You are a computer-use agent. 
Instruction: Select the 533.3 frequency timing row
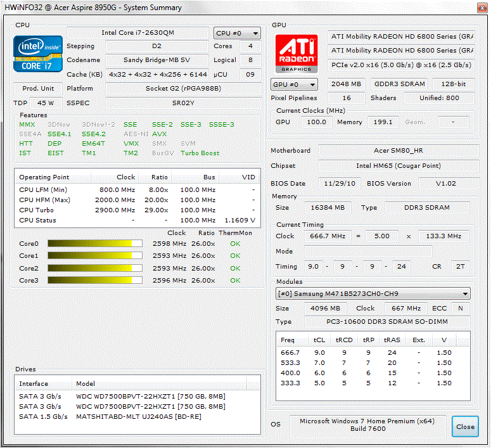(373, 363)
